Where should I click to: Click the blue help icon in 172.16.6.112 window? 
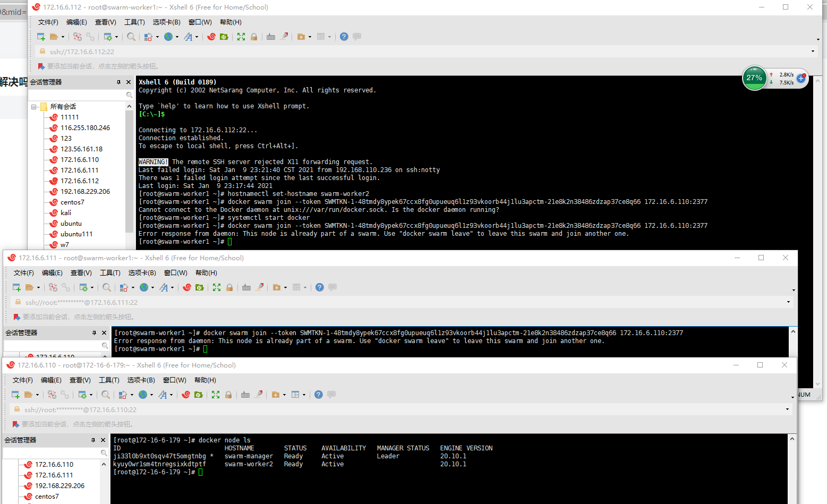click(344, 37)
